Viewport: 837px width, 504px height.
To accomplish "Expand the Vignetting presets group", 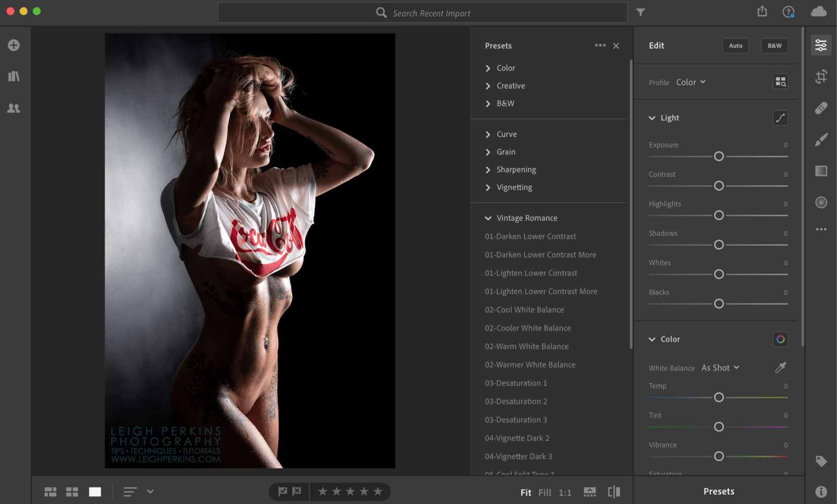I will (508, 188).
